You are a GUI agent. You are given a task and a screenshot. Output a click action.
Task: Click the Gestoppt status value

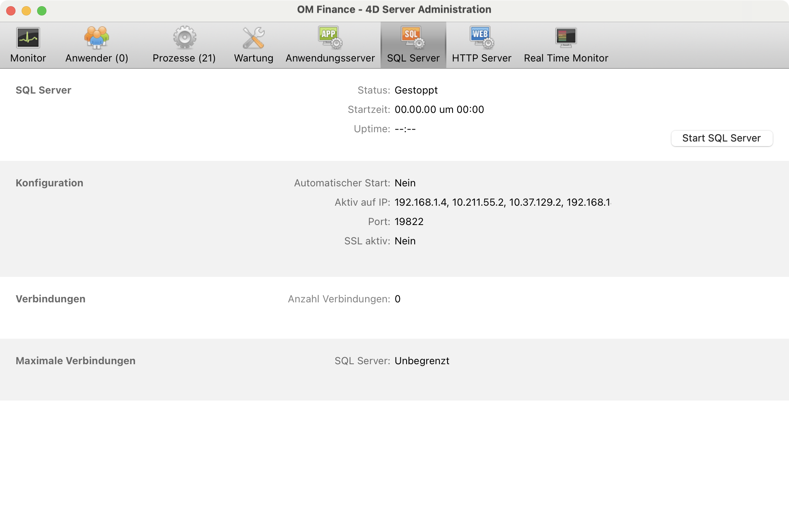click(x=416, y=90)
